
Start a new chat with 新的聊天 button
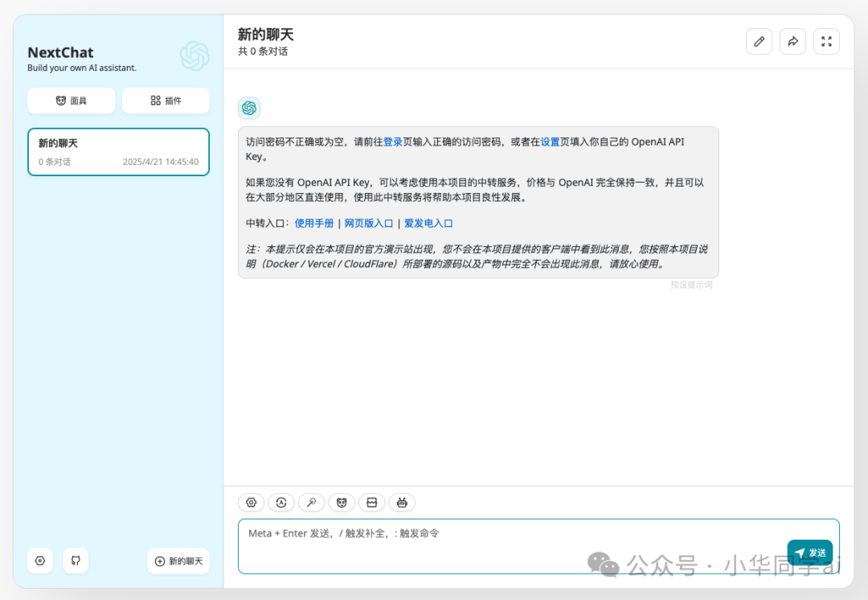tap(178, 561)
